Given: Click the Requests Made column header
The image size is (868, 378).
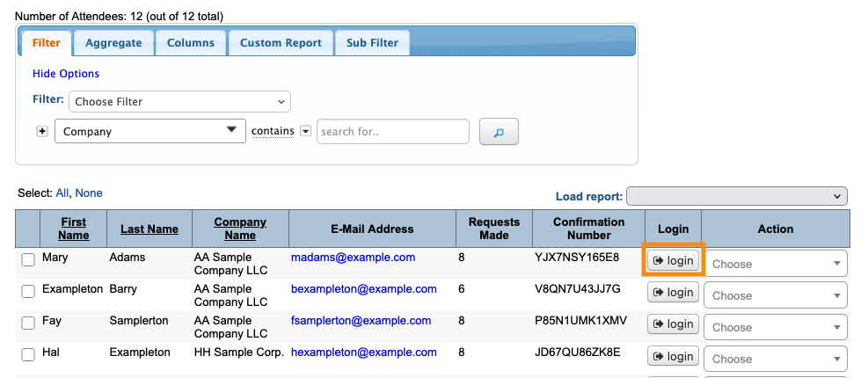Looking at the screenshot, I should click(x=493, y=229).
